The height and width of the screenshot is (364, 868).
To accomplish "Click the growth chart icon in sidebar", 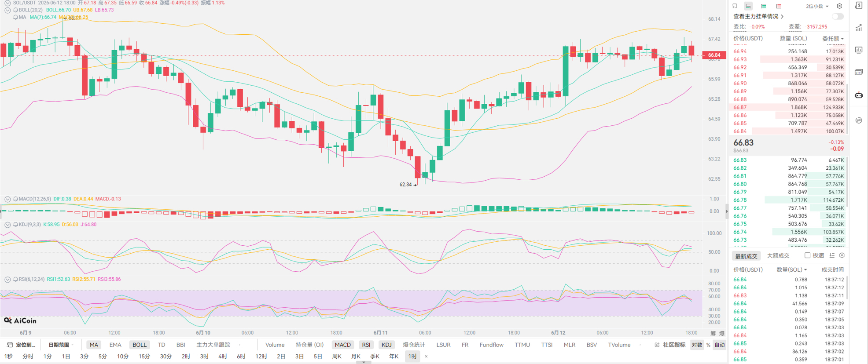I will tap(859, 28).
